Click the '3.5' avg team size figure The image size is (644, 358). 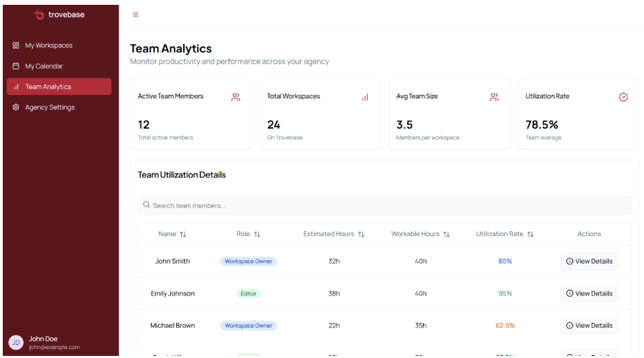coord(404,125)
